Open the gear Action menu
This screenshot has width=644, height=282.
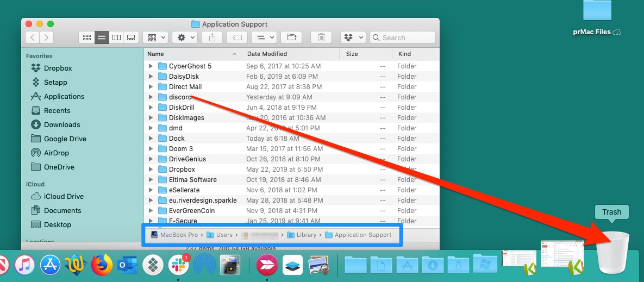[185, 37]
